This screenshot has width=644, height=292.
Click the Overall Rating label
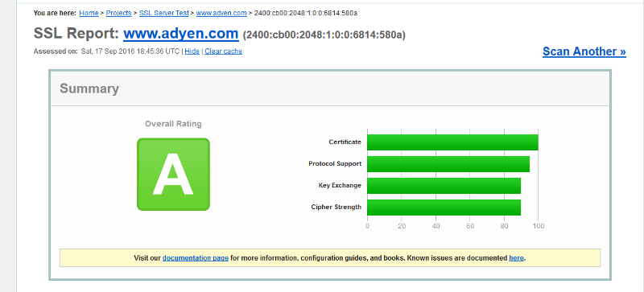173,124
